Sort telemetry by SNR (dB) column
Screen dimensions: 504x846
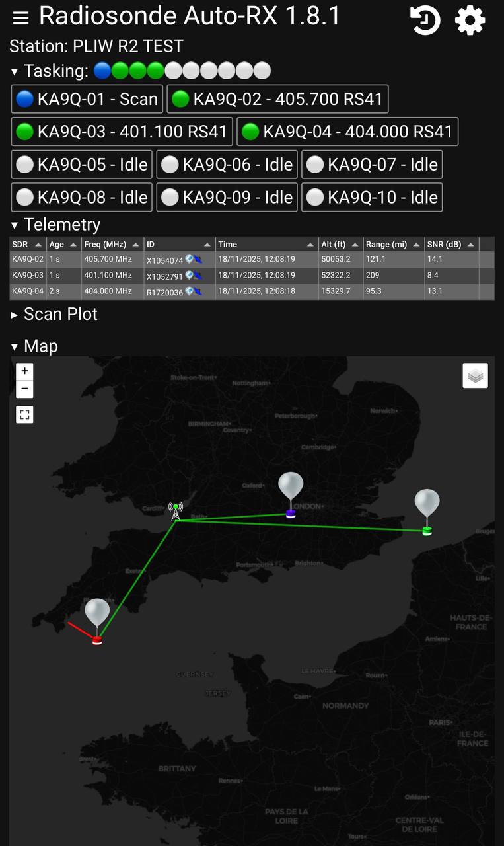(x=451, y=245)
